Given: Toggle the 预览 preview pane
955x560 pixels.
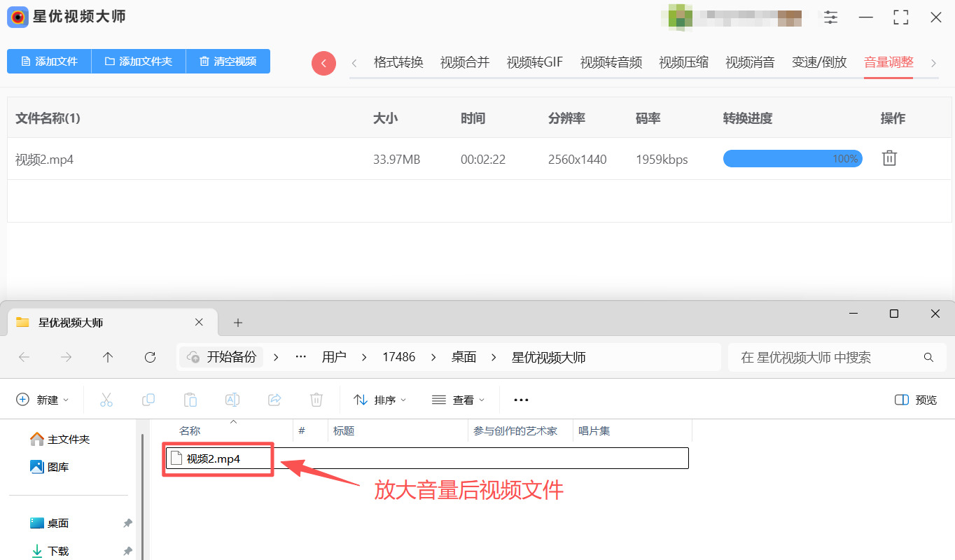Looking at the screenshot, I should point(916,400).
